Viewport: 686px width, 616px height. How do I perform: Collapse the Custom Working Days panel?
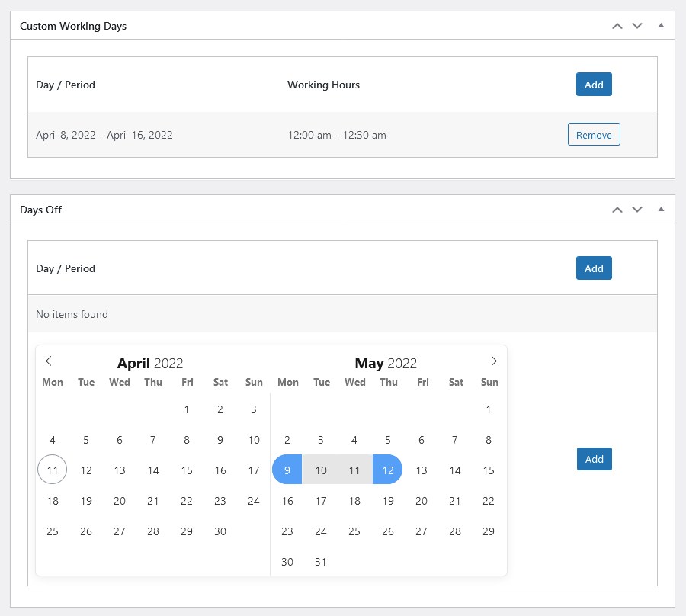click(x=661, y=25)
